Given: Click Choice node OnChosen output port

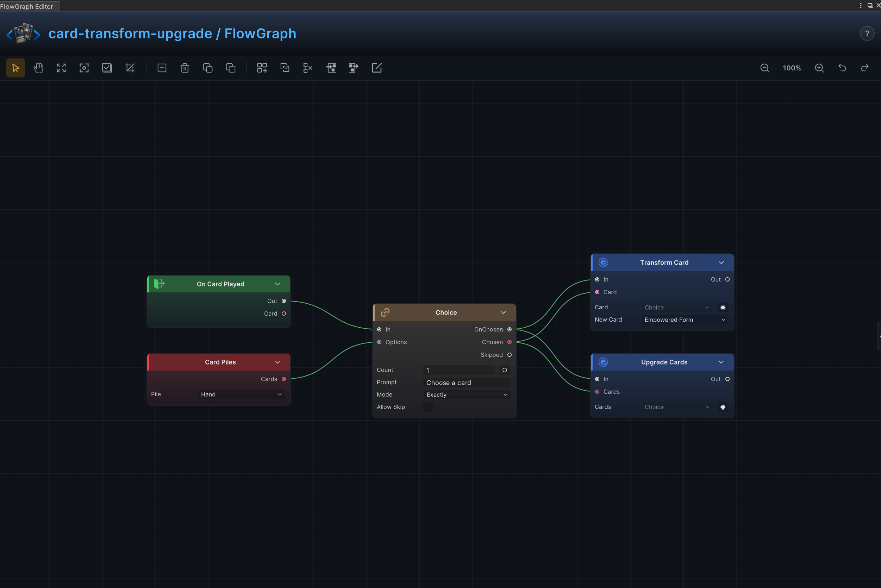Looking at the screenshot, I should click(x=509, y=330).
